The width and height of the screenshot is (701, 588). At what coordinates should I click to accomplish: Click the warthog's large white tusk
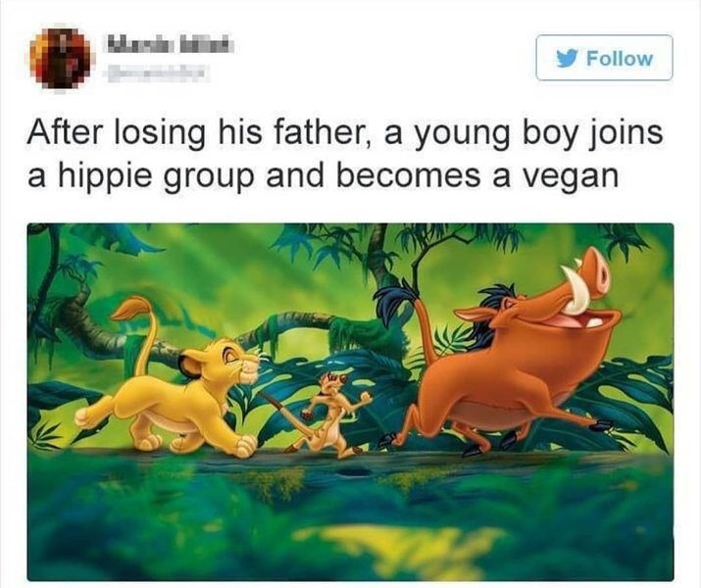pos(574,289)
